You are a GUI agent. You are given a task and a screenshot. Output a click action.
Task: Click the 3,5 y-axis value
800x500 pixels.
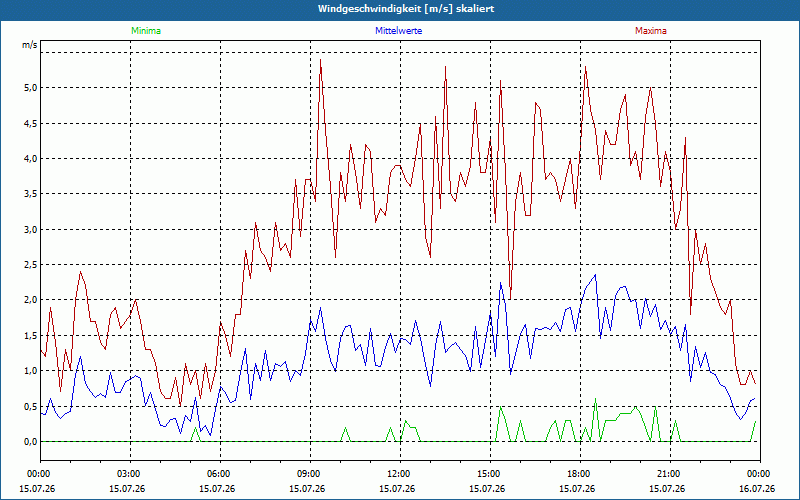[x=31, y=194]
